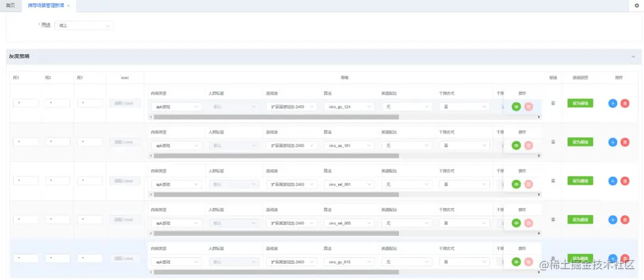Open the 游戏池 dropdown in vivo_as_101 row

(292, 145)
